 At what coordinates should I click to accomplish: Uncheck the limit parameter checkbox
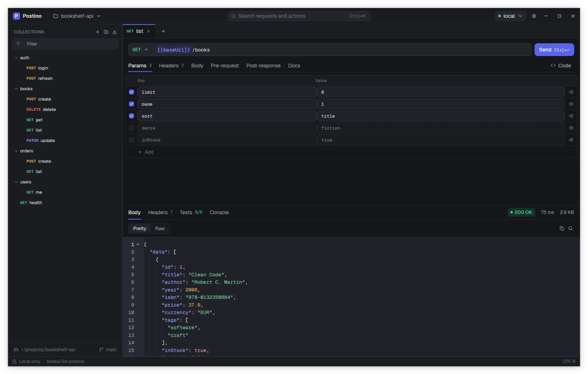click(131, 92)
